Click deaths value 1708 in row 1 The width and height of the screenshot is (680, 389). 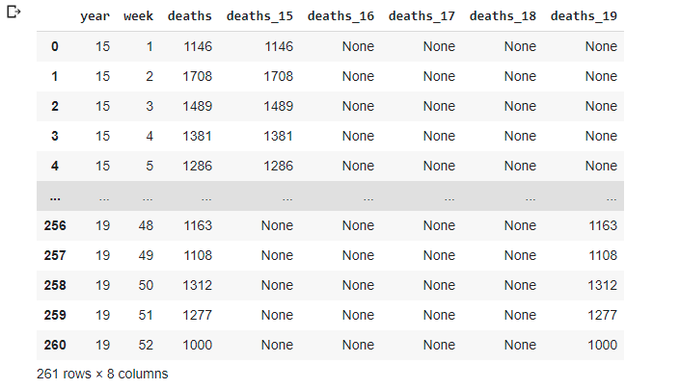tap(197, 76)
